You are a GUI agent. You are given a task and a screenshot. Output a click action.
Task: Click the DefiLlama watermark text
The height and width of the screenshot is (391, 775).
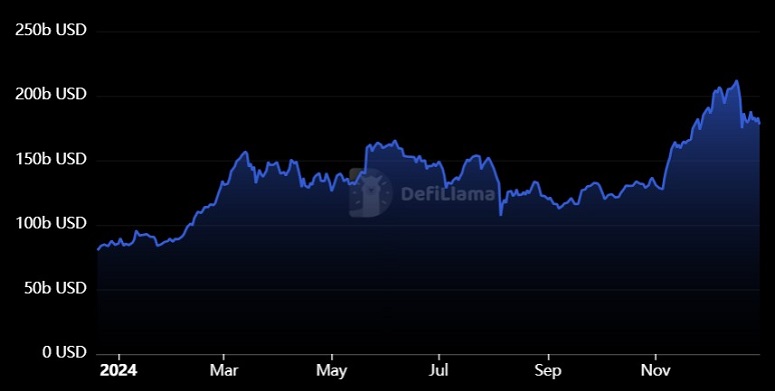(x=448, y=193)
